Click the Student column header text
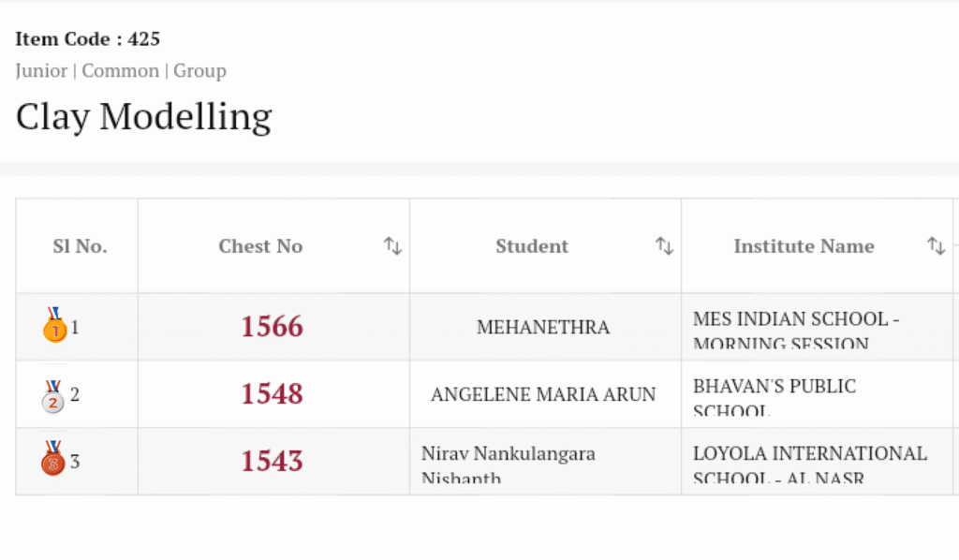The image size is (959, 560). 532,246
